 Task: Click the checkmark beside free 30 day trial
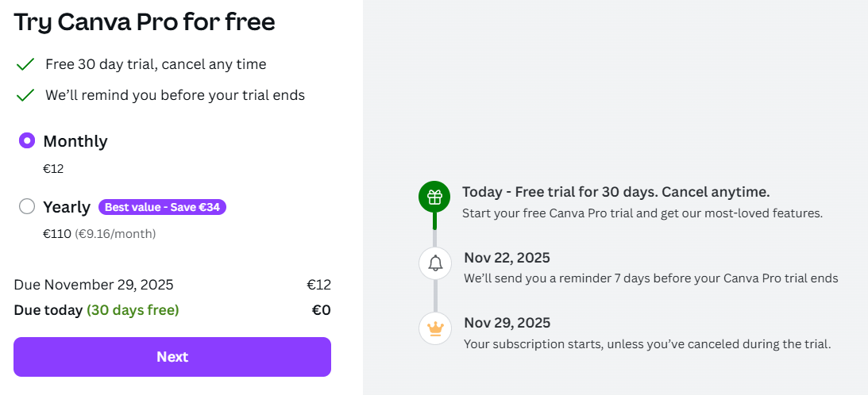click(25, 64)
